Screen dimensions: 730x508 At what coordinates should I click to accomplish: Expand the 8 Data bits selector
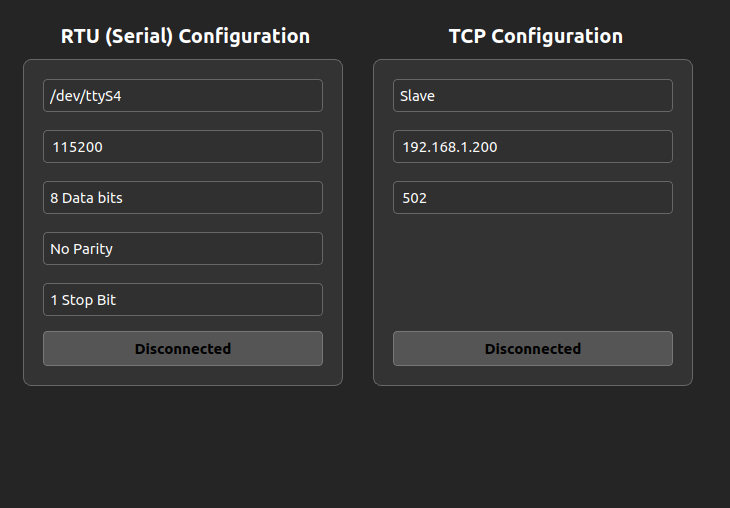pos(183,198)
